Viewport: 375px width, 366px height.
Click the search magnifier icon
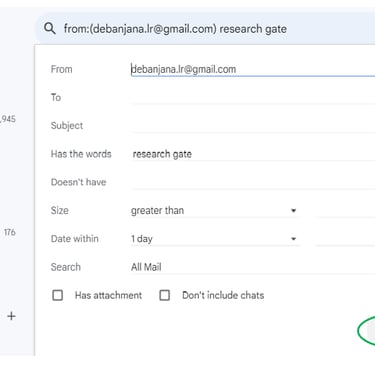click(x=50, y=29)
